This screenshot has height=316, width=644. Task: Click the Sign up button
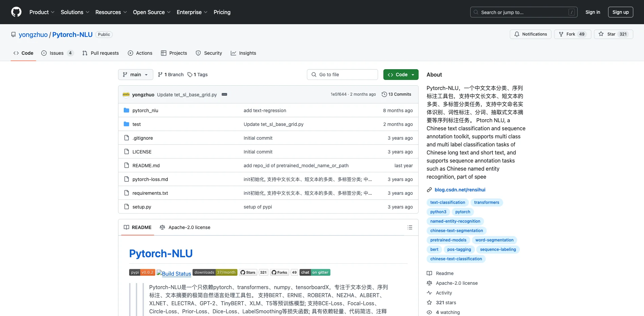click(x=621, y=12)
